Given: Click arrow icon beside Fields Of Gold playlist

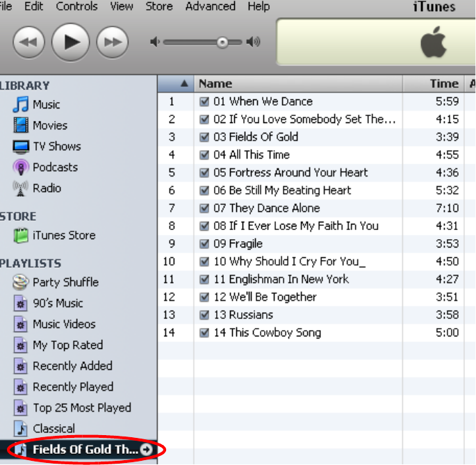Looking at the screenshot, I should [146, 450].
